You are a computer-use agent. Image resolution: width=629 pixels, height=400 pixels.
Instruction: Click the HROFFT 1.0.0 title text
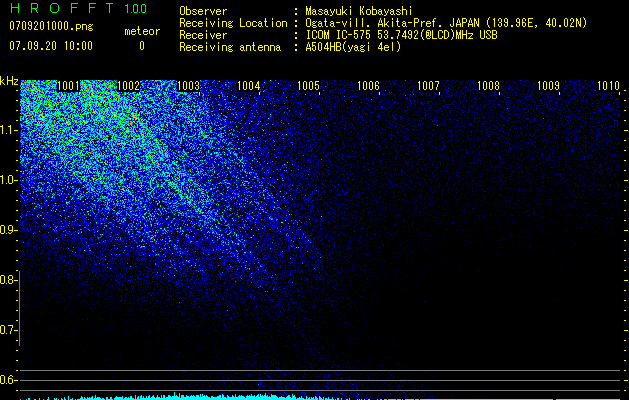[x=78, y=8]
